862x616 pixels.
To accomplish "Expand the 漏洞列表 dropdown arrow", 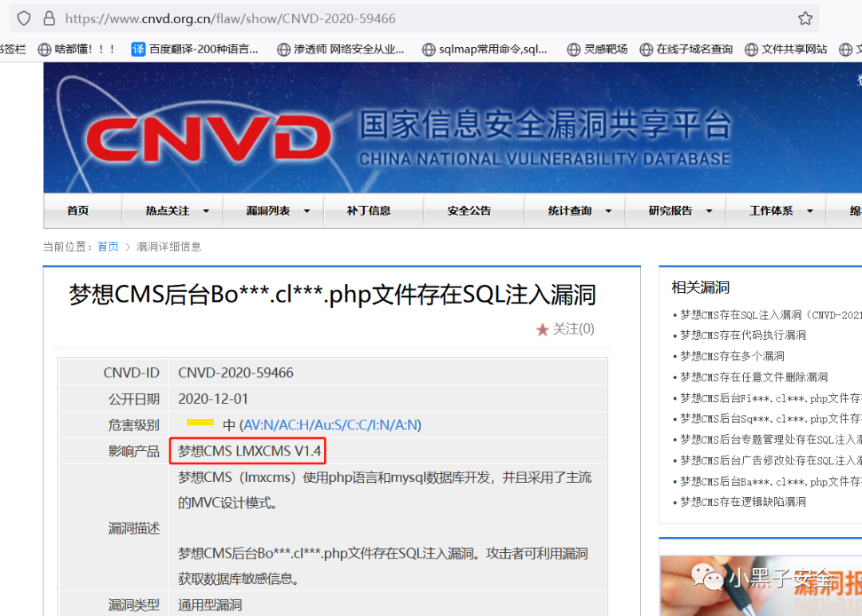I will [x=306, y=211].
